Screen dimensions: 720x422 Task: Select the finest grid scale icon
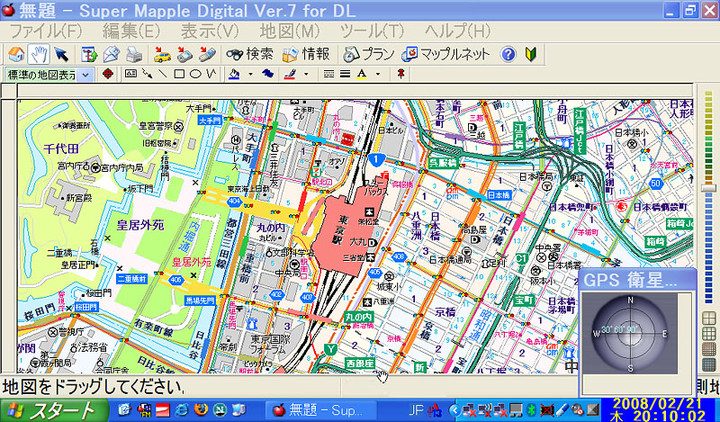click(x=709, y=365)
